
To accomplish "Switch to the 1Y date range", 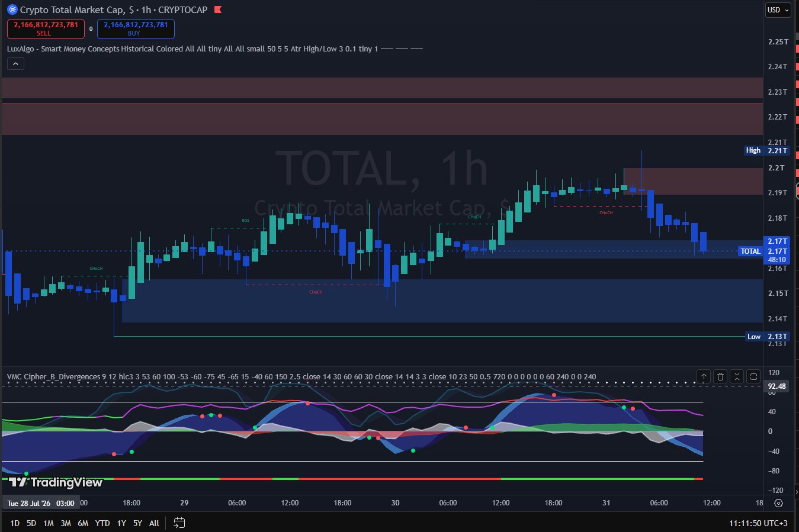I will pyautogui.click(x=121, y=523).
